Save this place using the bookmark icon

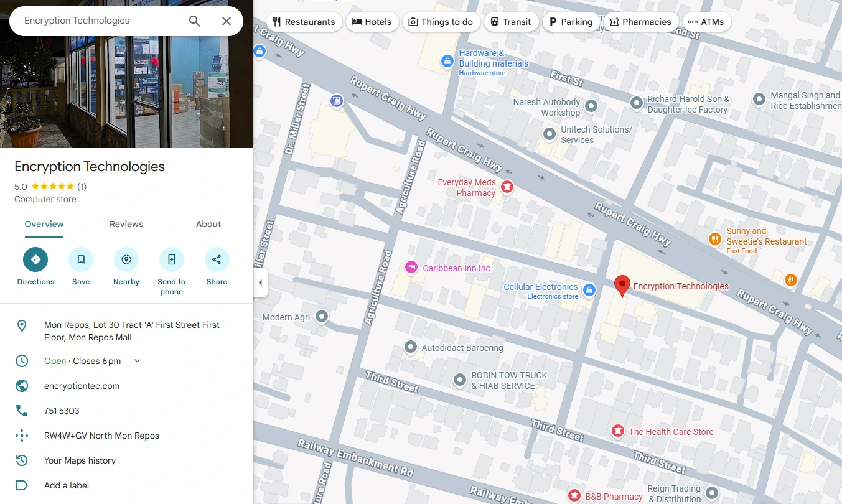pos(81,259)
